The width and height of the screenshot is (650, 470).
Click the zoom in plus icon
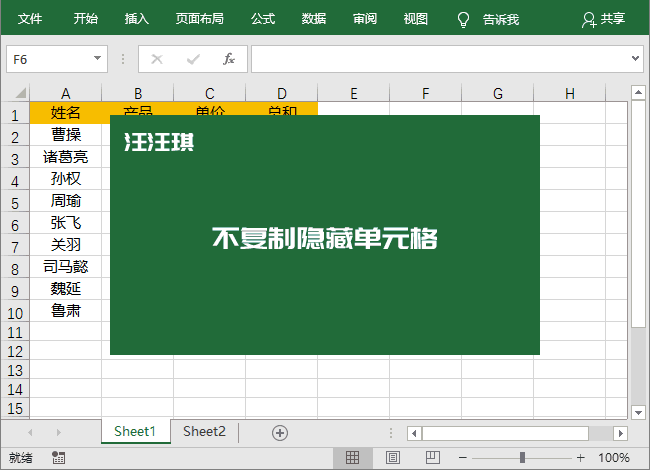click(580, 457)
